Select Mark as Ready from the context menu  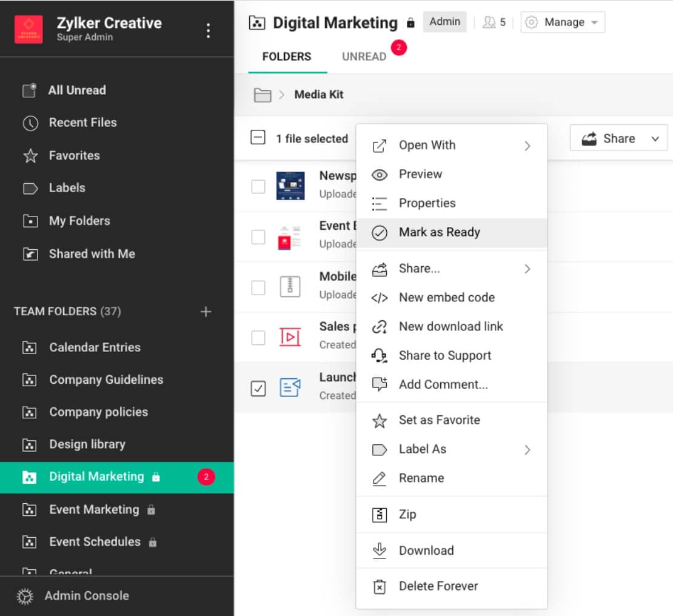(439, 232)
